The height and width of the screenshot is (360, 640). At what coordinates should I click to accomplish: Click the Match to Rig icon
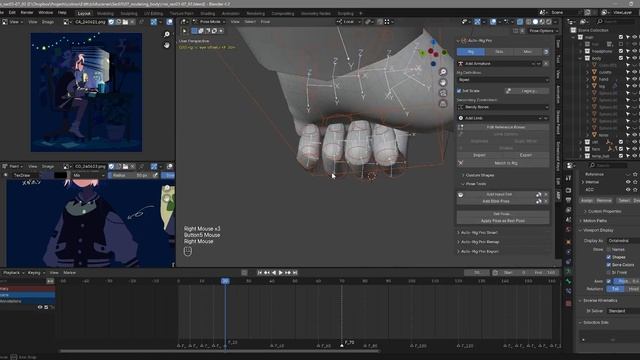pos(460,163)
